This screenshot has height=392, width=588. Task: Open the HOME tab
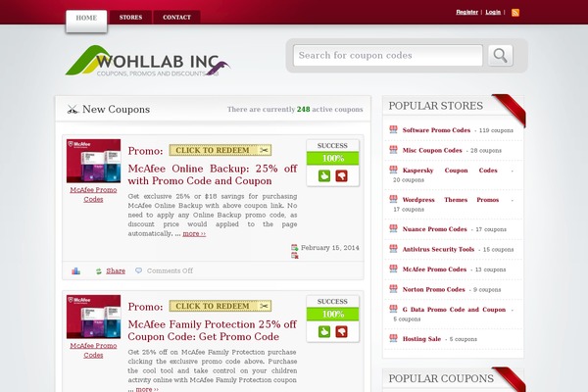pos(86,18)
